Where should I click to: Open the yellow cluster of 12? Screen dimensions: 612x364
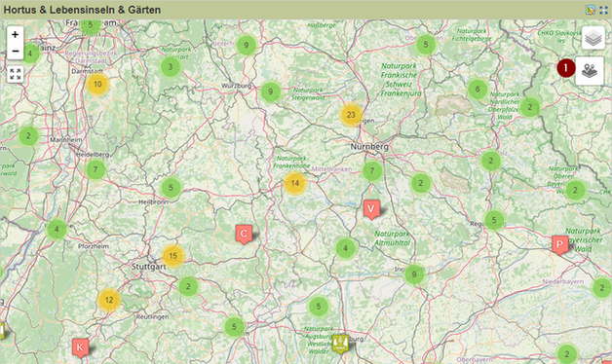109,300
